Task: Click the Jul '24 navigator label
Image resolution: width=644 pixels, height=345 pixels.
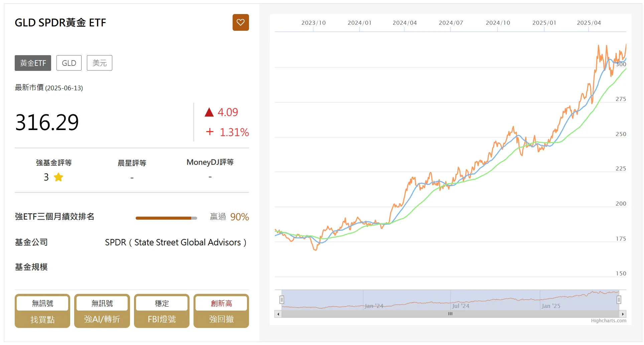Action: click(x=461, y=306)
